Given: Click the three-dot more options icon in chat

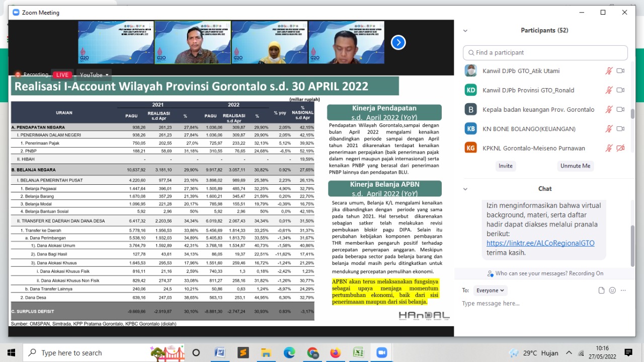Looking at the screenshot, I should (623, 290).
